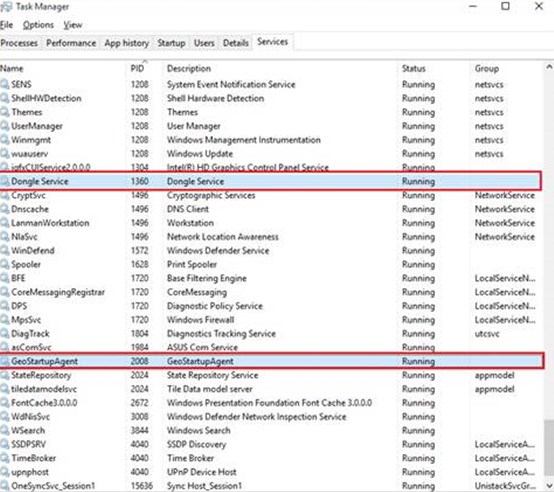
Task: Click the CryptSvc service icon
Action: pyautogui.click(x=5, y=195)
